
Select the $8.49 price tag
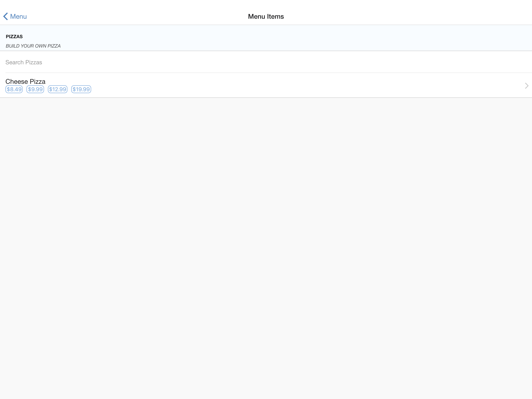click(14, 89)
